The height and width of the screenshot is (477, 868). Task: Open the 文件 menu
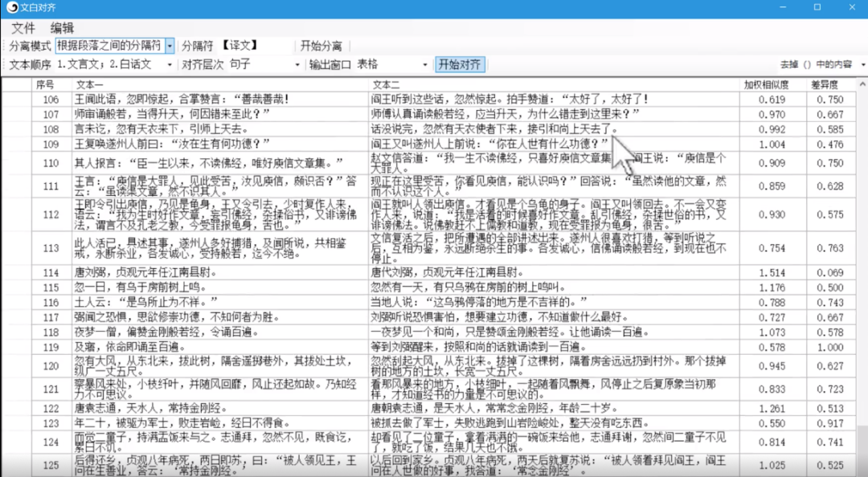(x=23, y=27)
